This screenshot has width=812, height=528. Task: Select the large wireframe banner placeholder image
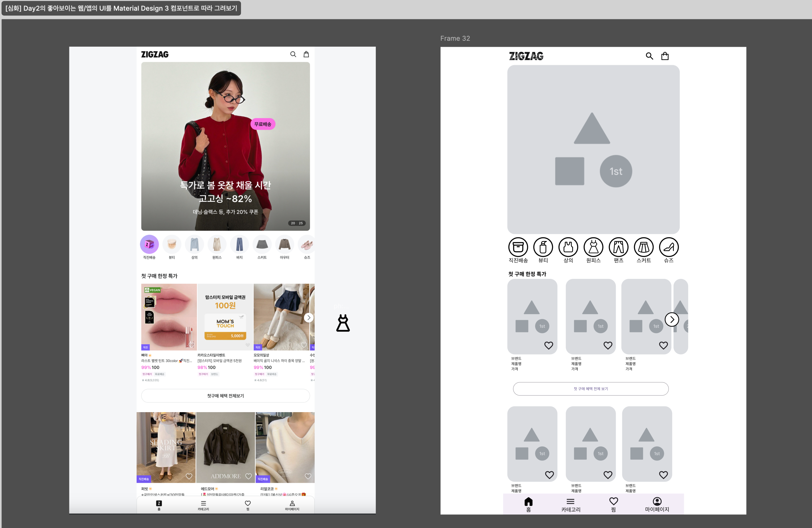click(x=593, y=149)
